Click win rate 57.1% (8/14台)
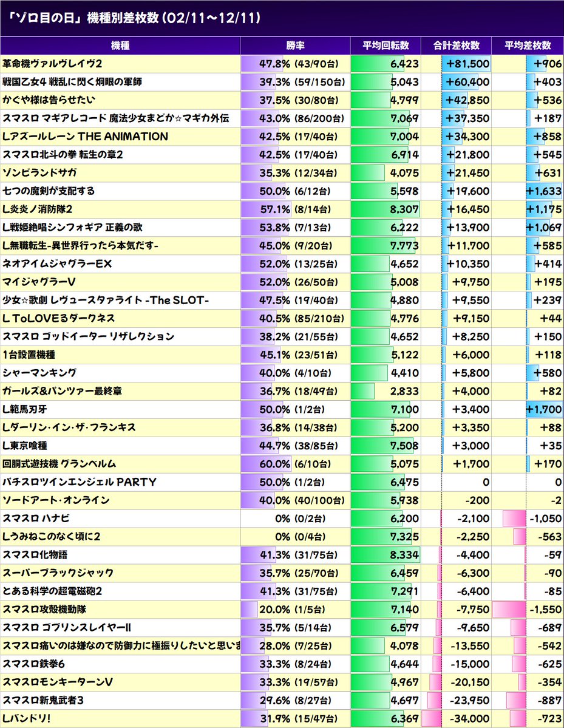This screenshot has height=728, width=564. 296,209
